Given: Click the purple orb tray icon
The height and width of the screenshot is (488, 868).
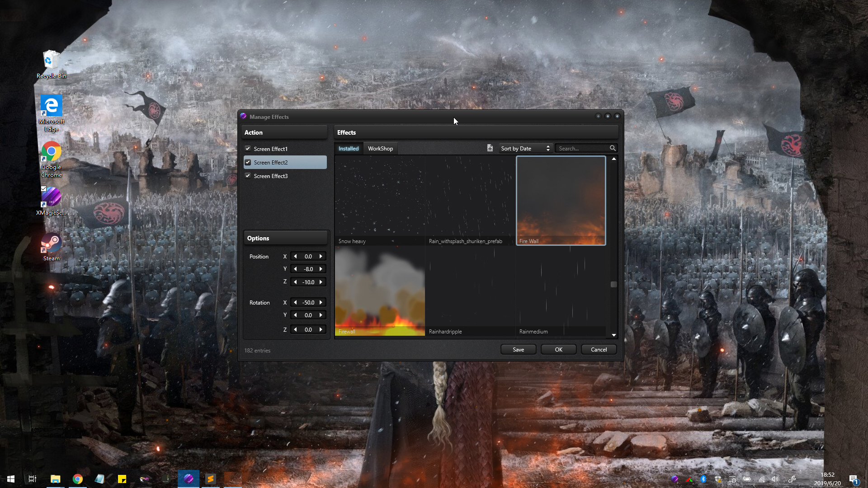Looking at the screenshot, I should (675, 479).
